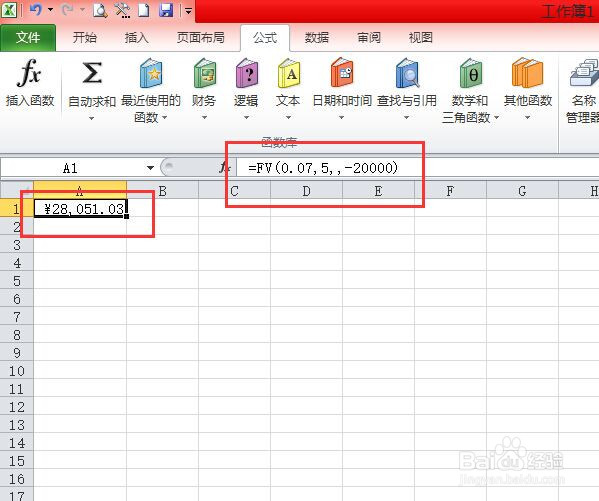Image resolution: width=599 pixels, height=501 pixels.
Task: Open the 逻辑 functions book icon
Action: (246, 73)
